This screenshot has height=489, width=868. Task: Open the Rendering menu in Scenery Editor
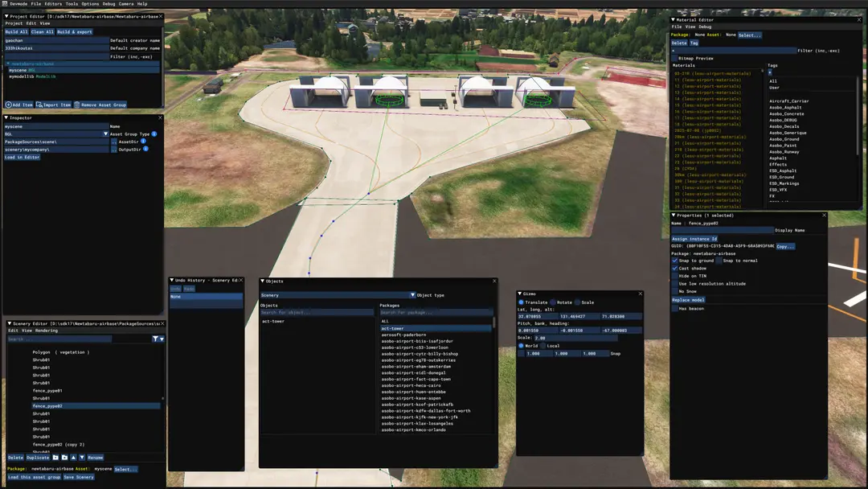47,331
